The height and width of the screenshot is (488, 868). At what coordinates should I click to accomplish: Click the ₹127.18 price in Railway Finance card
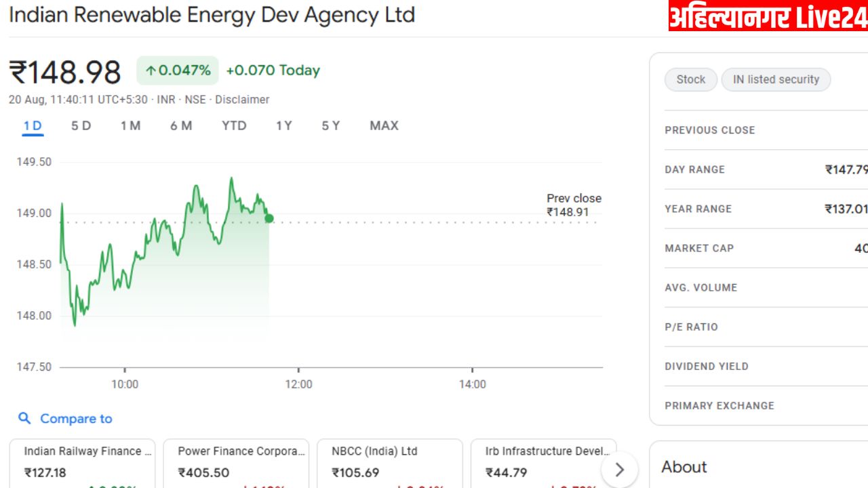45,472
